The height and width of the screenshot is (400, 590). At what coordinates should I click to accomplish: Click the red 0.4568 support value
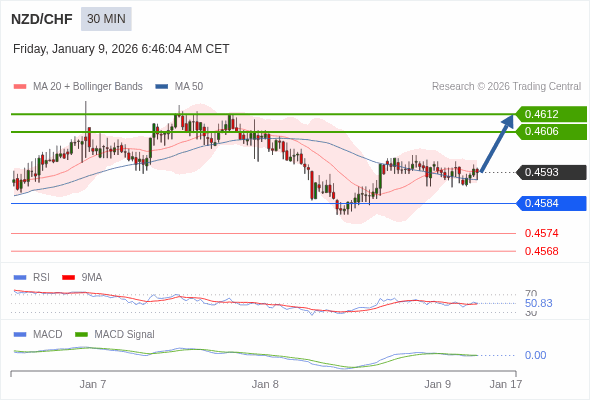coord(541,251)
